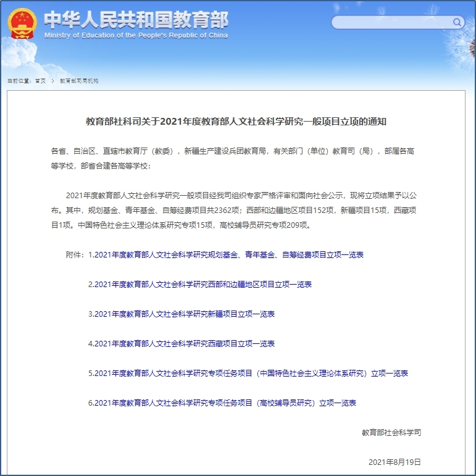Open attachment 6 高校辅导员研究 list
Screen dimensions: 476x476
222,403
